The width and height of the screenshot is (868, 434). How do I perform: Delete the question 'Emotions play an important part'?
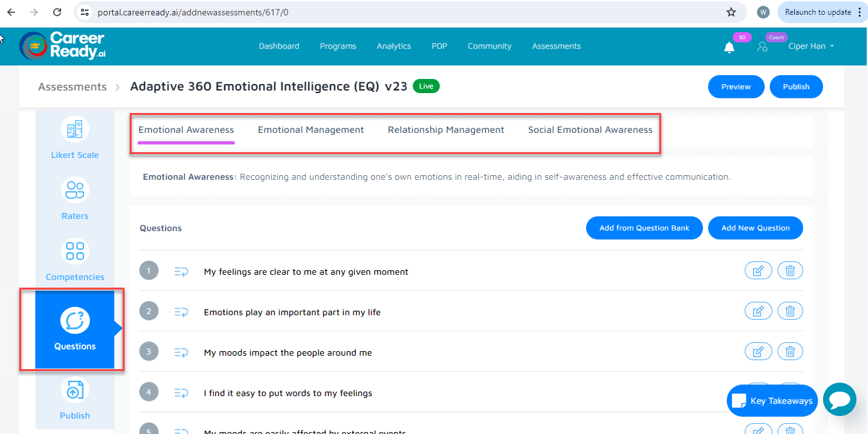click(x=790, y=311)
